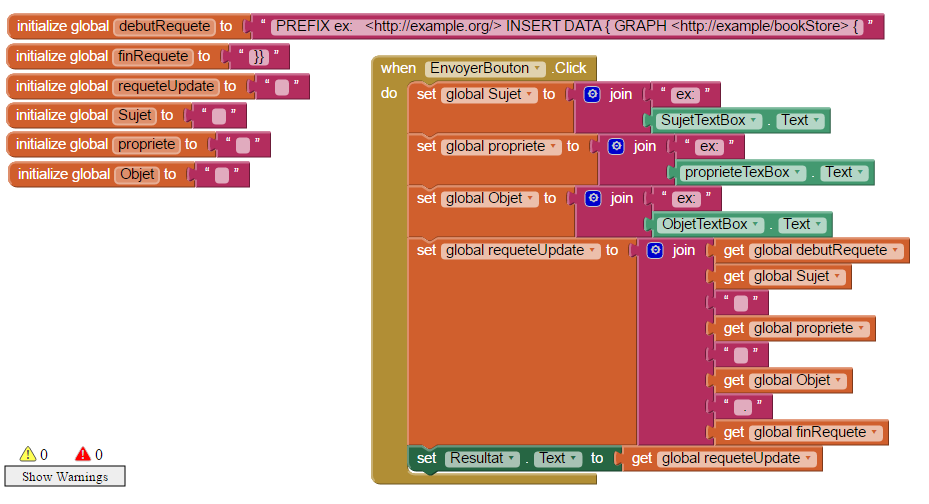Edit the "ex:" text in set global Sujet join

pos(685,94)
